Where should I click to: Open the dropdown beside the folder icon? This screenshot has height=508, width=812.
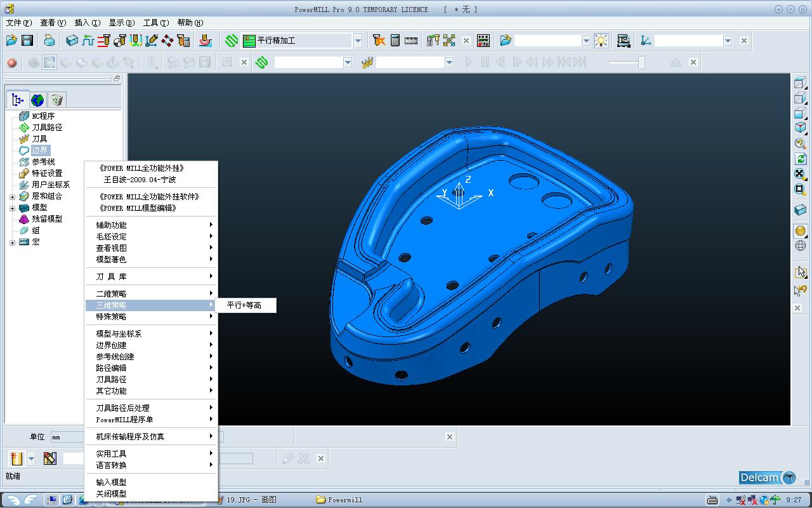[x=586, y=41]
